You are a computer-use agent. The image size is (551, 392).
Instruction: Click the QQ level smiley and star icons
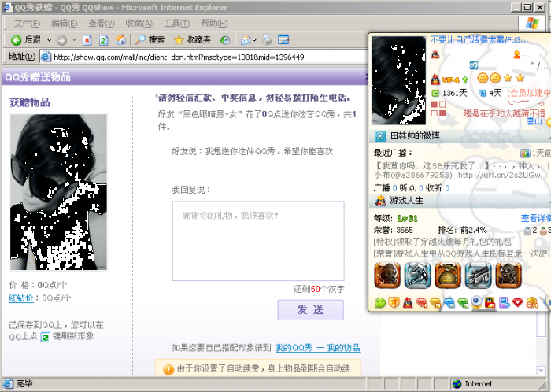pos(501,78)
